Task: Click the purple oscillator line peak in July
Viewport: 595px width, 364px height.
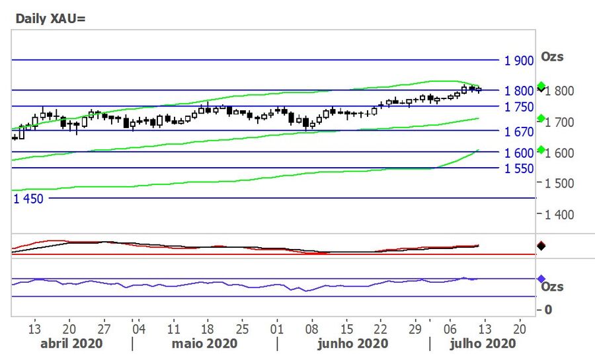Action: click(463, 278)
